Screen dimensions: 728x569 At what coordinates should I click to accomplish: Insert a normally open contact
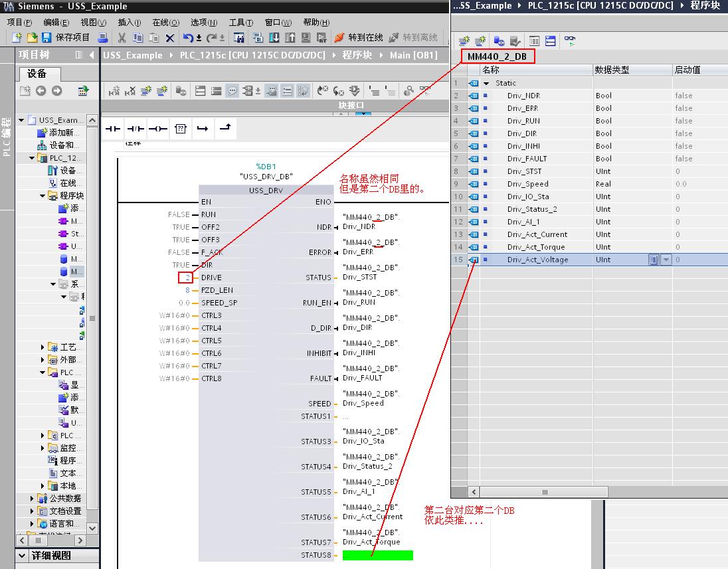click(x=113, y=129)
